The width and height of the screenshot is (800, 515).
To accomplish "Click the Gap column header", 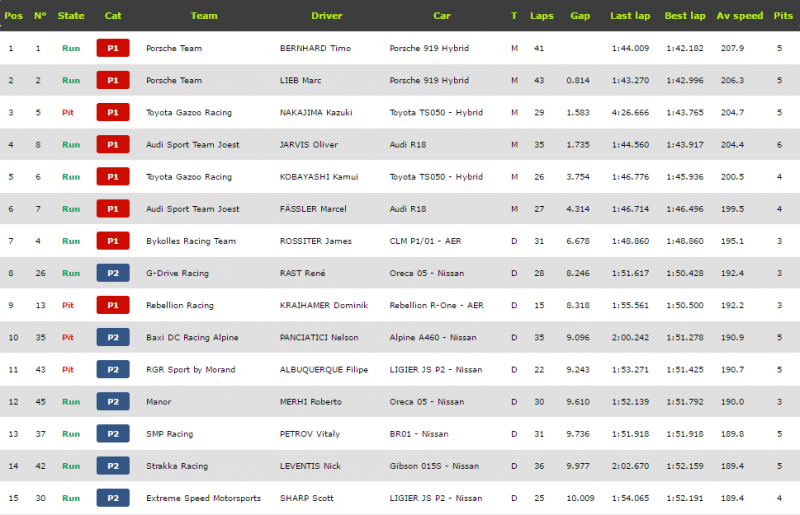I will (x=580, y=15).
